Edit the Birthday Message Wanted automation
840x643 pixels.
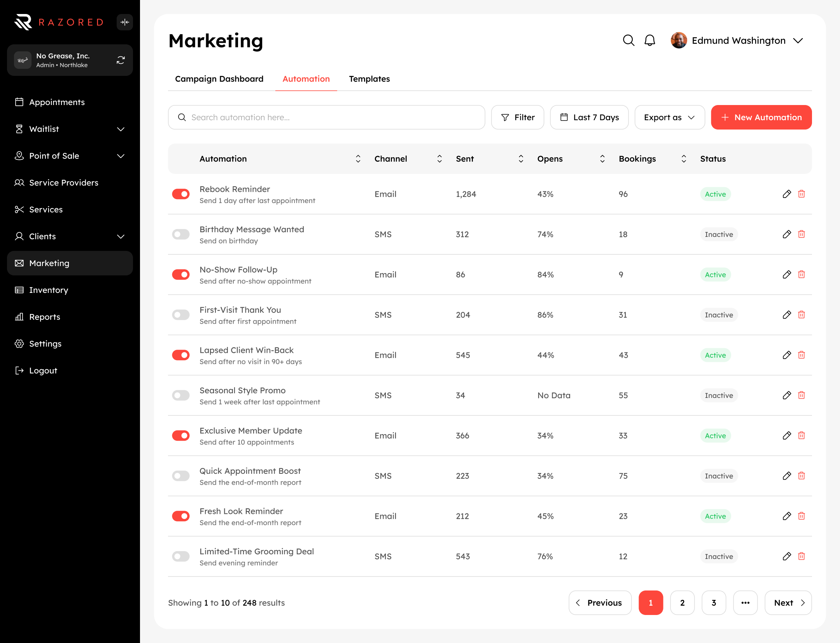[x=787, y=234]
